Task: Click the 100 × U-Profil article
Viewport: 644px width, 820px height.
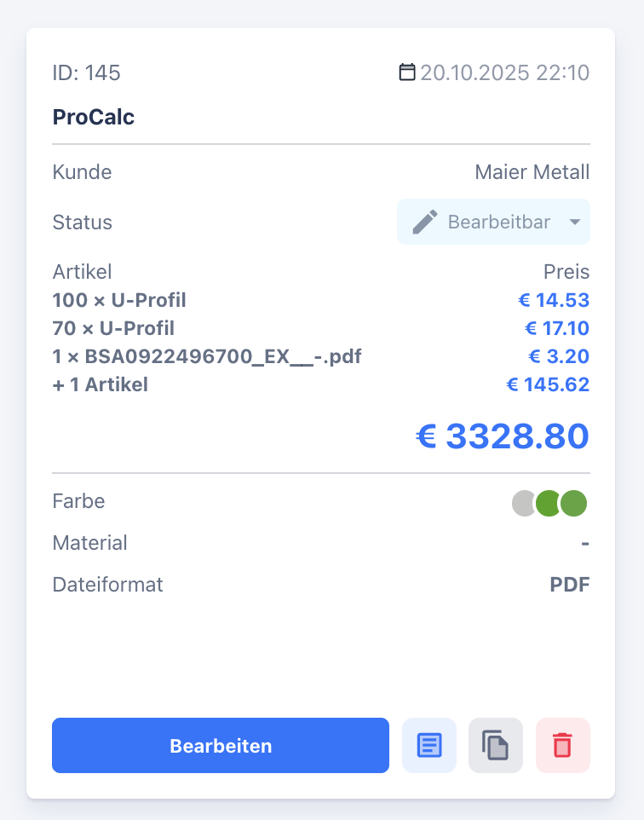Action: tap(119, 300)
